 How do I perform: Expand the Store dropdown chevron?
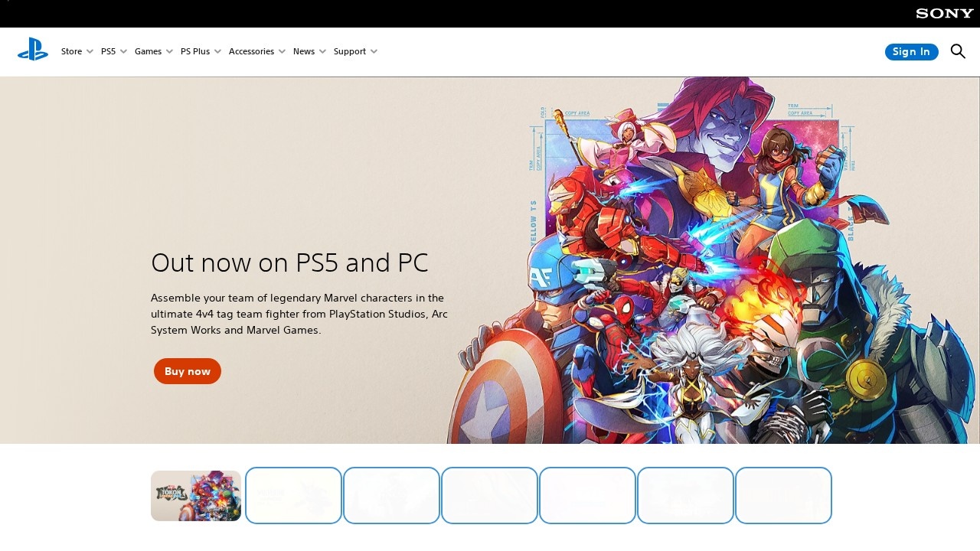[x=90, y=52]
